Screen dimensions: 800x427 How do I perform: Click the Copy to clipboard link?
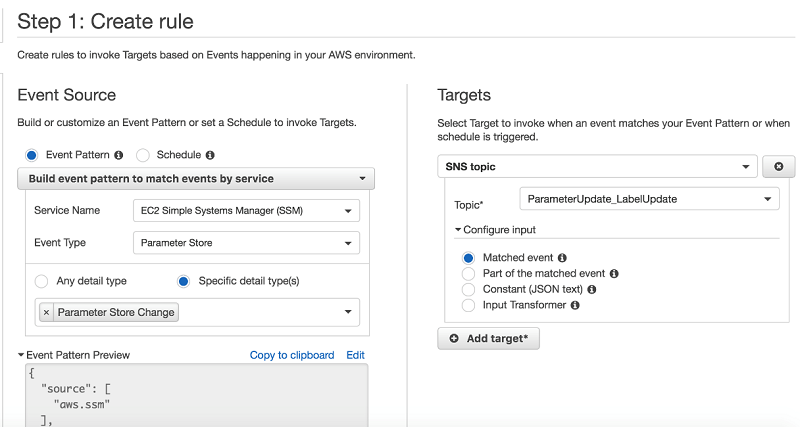[291, 355]
